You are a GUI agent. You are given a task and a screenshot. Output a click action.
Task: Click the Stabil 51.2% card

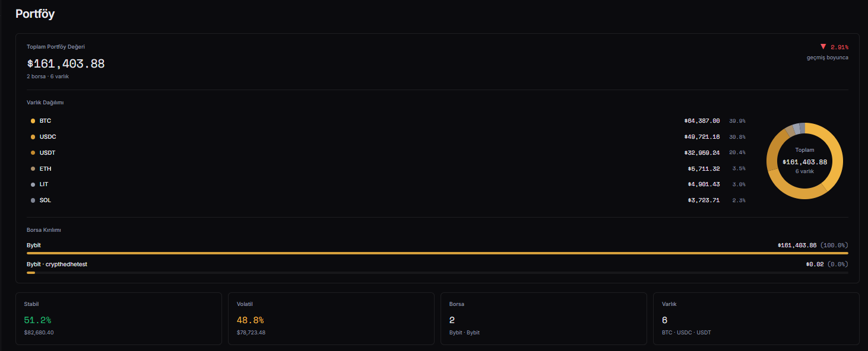click(x=119, y=318)
